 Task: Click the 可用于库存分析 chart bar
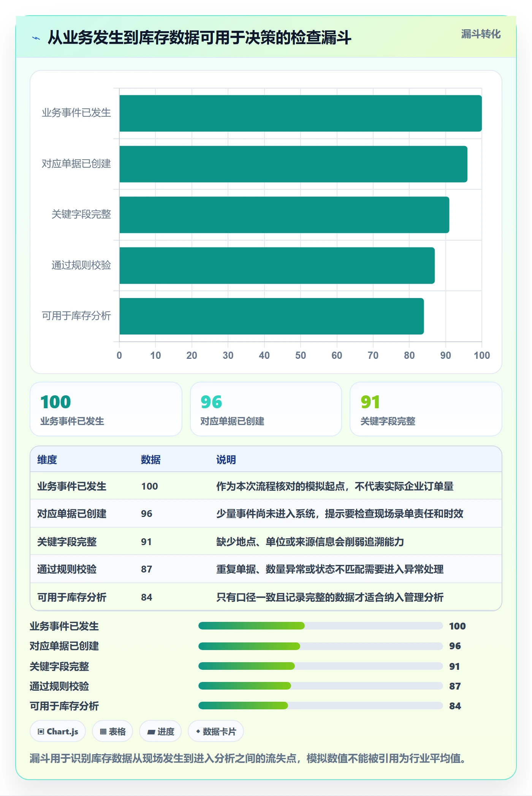tap(272, 316)
